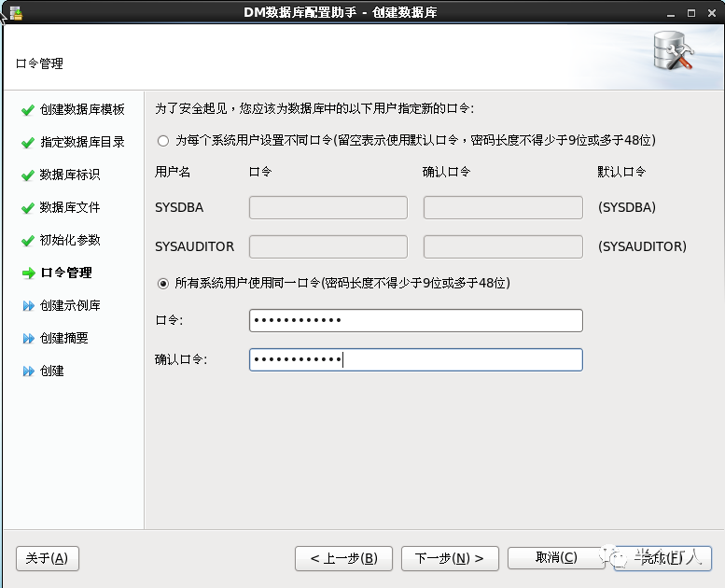This screenshot has height=588, width=725.
Task: Click SYSDBA user name label
Action: tap(179, 208)
